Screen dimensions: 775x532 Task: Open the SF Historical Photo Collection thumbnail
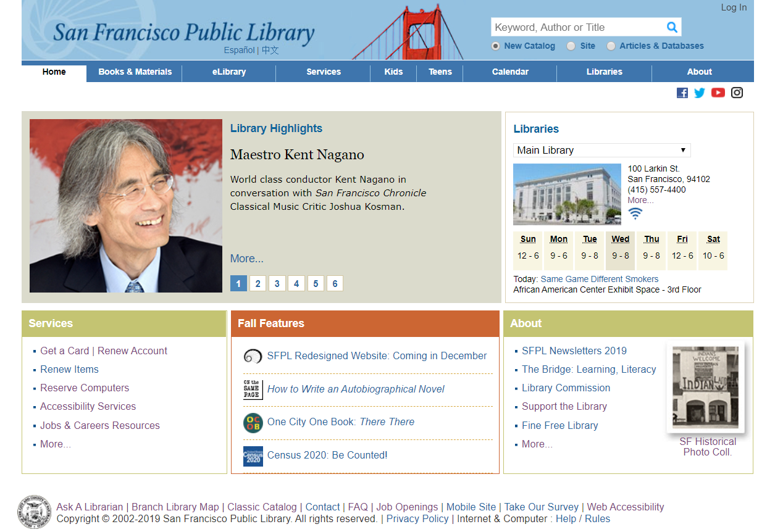tap(706, 387)
